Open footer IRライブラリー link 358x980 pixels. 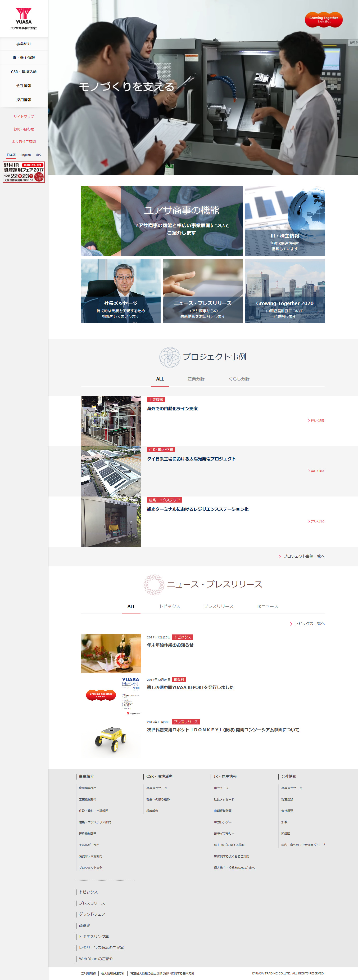pyautogui.click(x=224, y=834)
